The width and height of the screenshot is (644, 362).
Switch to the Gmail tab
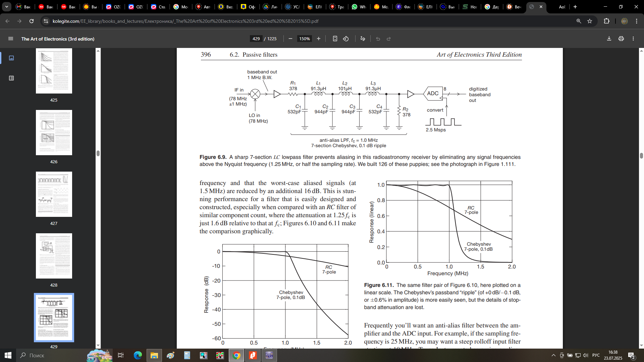[x=23, y=7]
